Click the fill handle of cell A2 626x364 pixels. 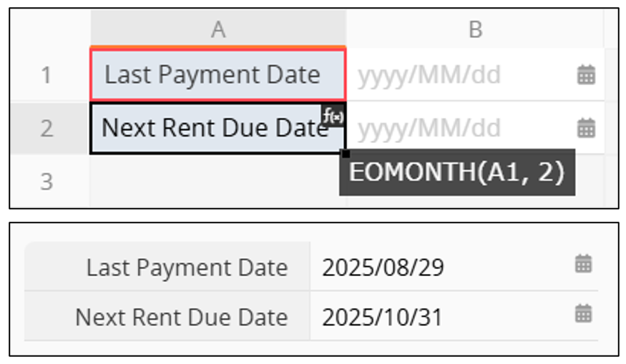346,153
